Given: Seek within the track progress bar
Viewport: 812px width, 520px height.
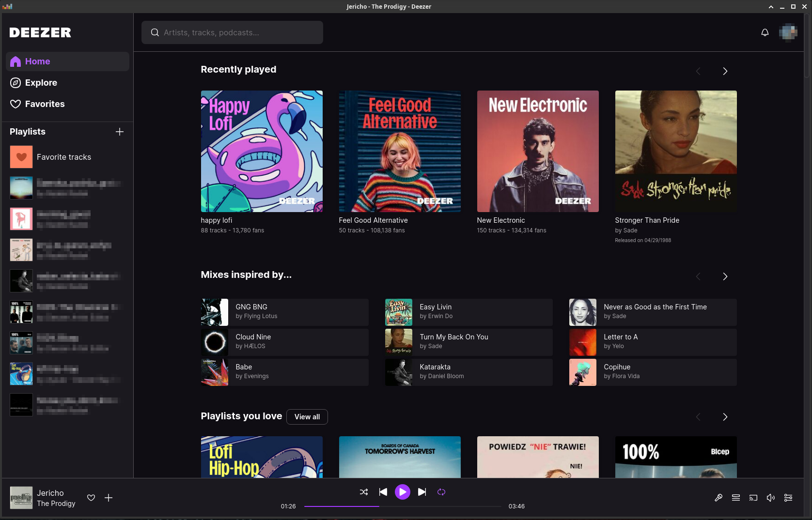Looking at the screenshot, I should (x=402, y=506).
